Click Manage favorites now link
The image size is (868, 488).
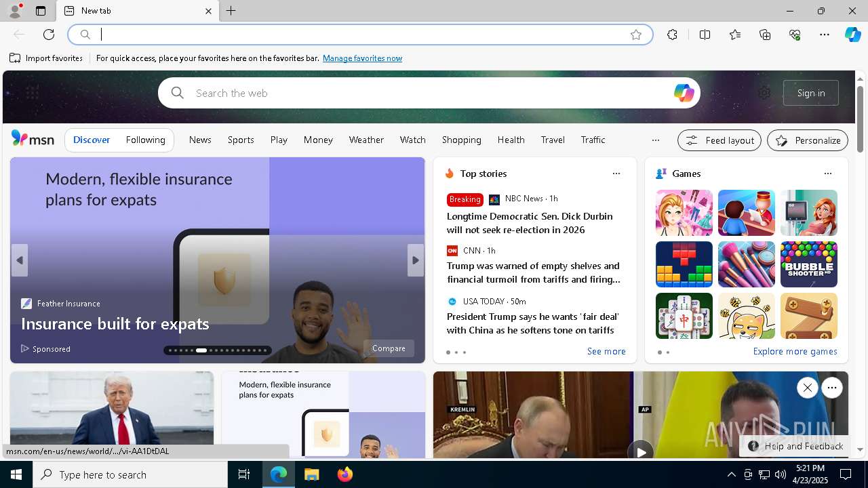(x=362, y=58)
